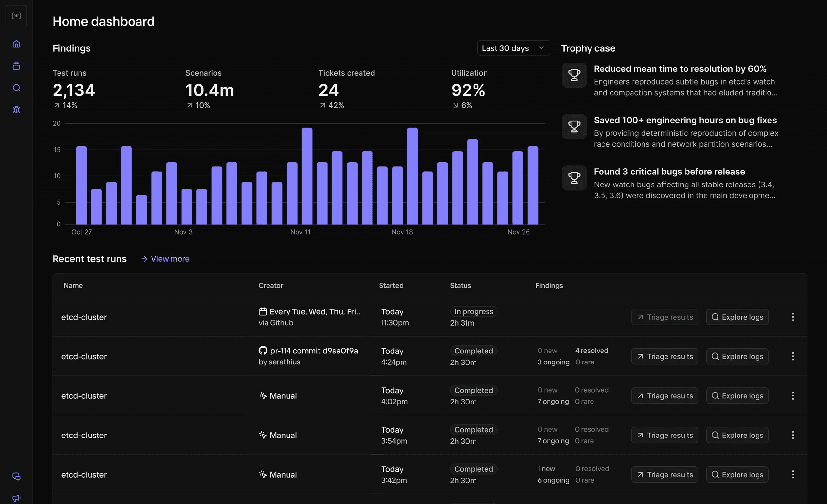Click the chat bubbles sidebar icon

click(x=16, y=476)
